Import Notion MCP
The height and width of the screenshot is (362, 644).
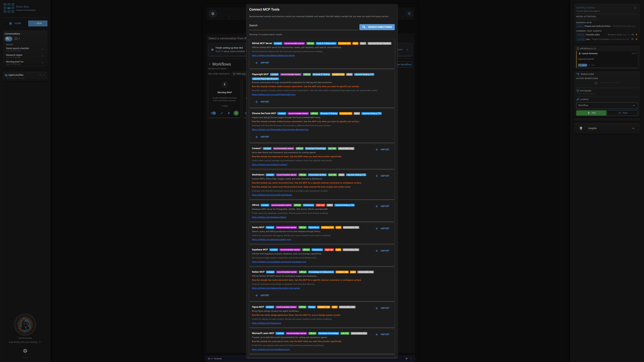[x=262, y=295]
